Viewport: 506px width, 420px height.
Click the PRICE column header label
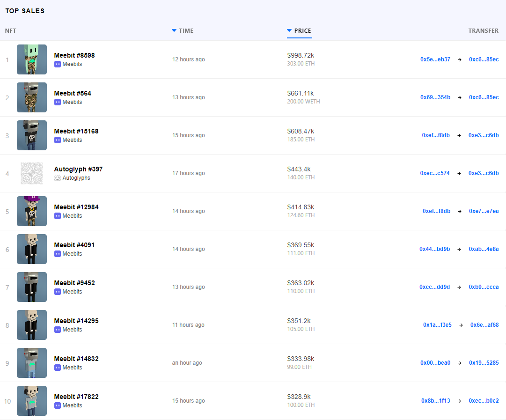(x=303, y=30)
